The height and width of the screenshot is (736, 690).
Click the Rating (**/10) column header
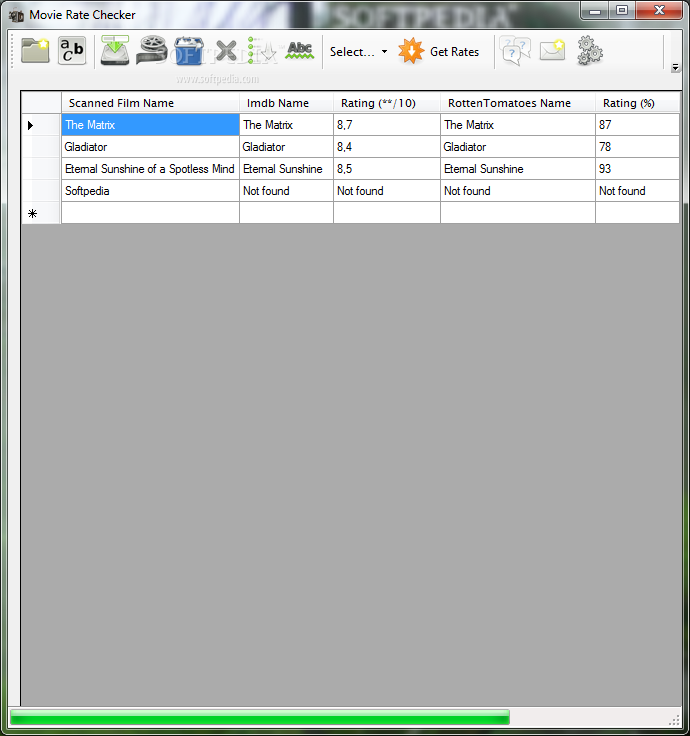(387, 103)
